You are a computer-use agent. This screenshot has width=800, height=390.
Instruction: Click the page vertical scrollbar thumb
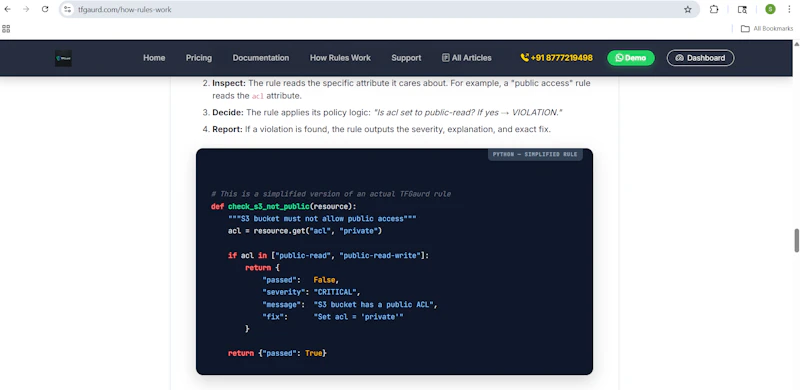coord(796,240)
